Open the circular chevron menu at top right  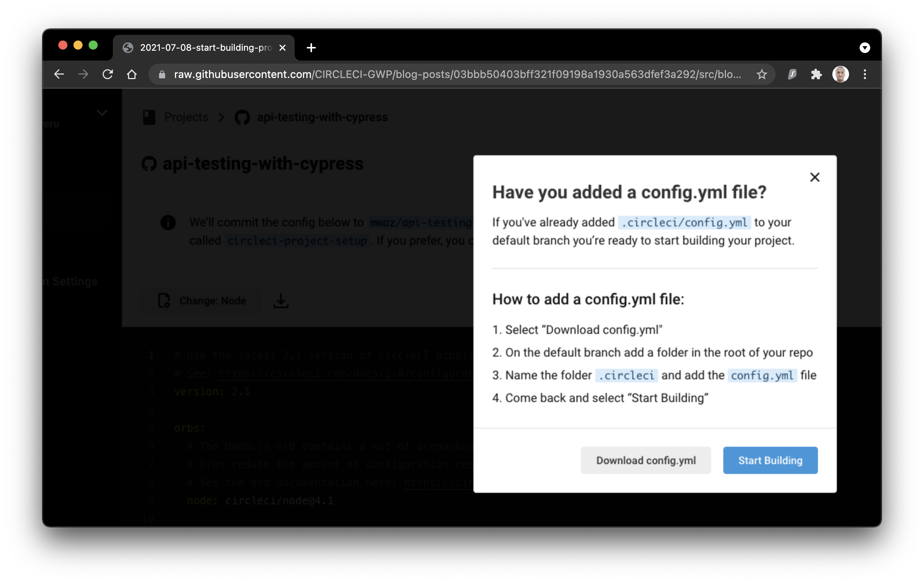865,48
